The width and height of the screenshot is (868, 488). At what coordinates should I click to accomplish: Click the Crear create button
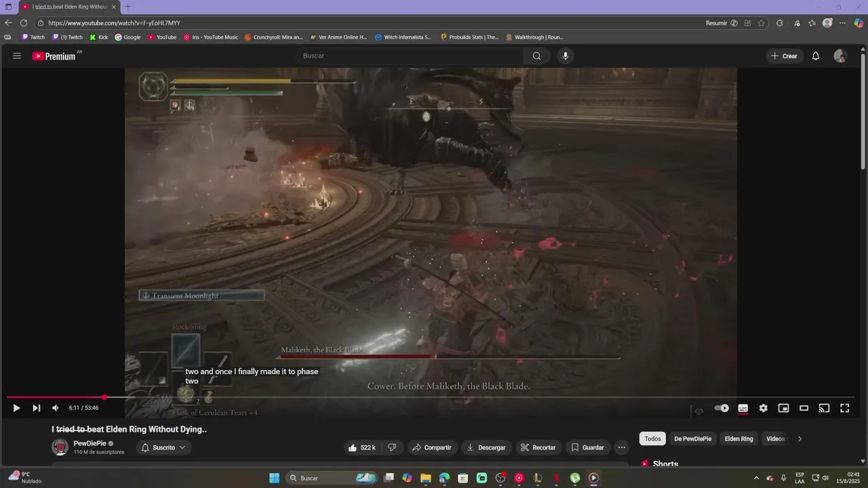click(x=785, y=56)
